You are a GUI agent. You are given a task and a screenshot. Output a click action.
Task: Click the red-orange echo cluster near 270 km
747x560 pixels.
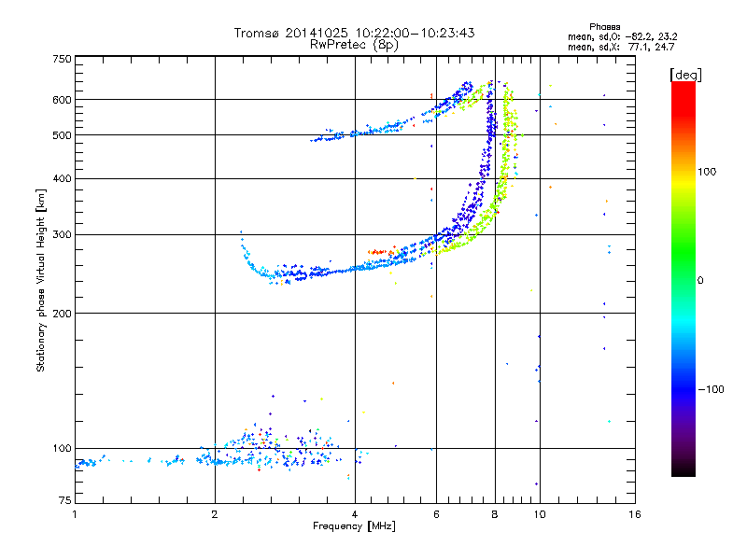(379, 252)
